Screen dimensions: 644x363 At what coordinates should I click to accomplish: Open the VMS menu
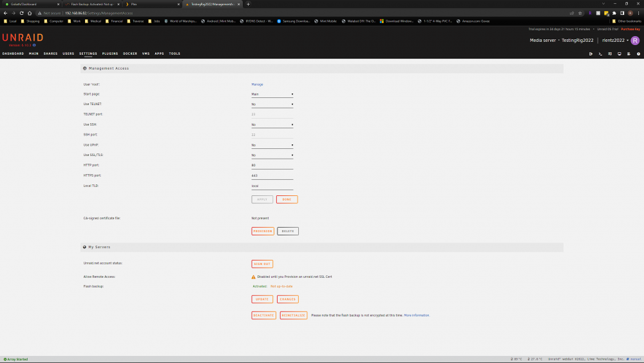146,54
